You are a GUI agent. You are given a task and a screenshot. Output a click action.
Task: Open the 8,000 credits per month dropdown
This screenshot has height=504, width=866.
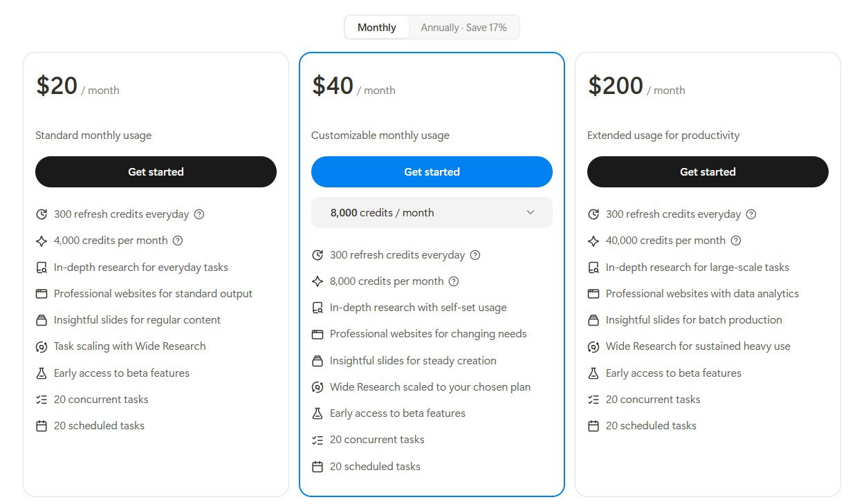(432, 212)
